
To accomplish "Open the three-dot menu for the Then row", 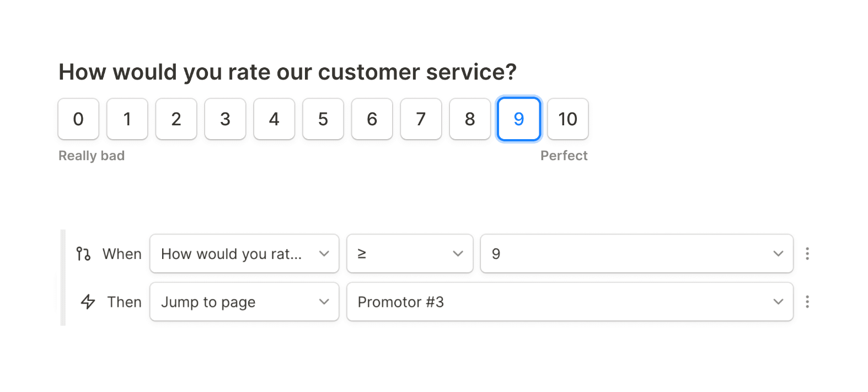I will click(x=807, y=301).
